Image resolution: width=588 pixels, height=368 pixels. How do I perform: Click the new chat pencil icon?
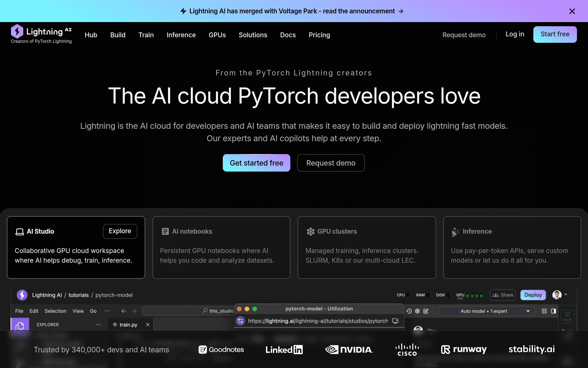[426, 311]
